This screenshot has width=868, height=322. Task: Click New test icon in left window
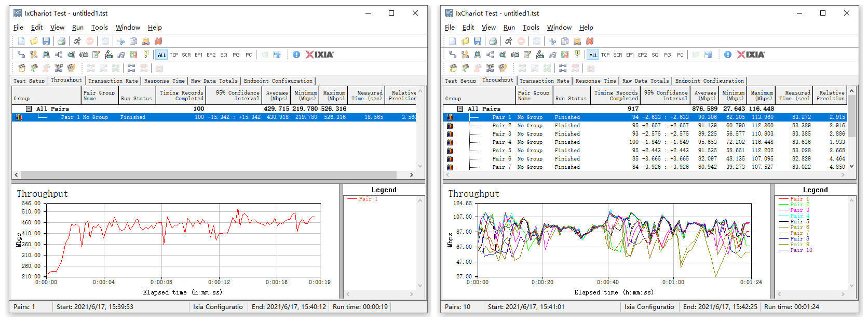[x=21, y=41]
